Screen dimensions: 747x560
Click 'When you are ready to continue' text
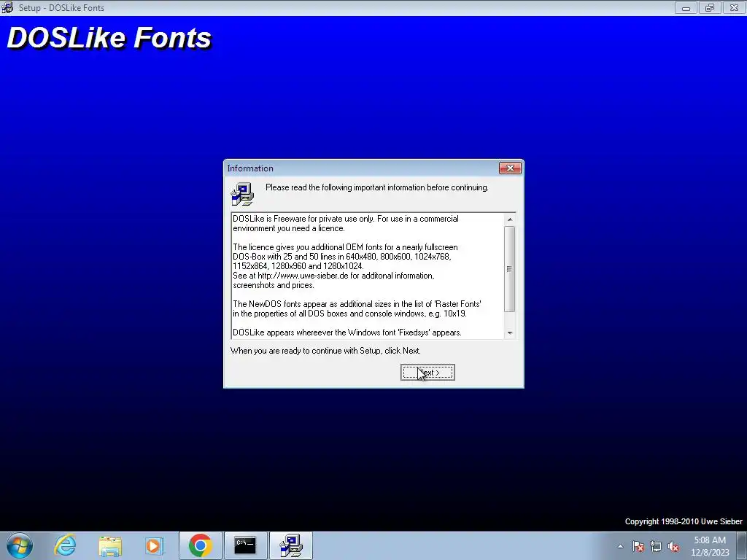coord(325,351)
